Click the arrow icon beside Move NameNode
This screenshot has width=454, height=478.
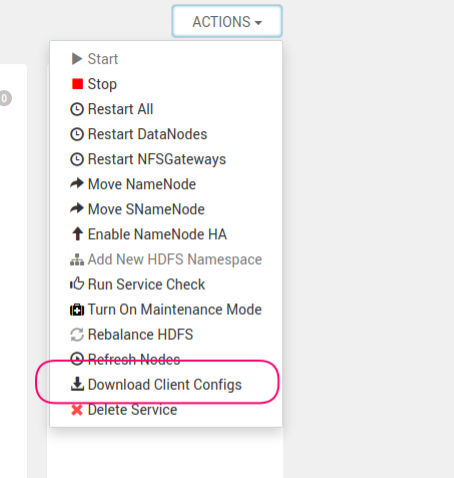tap(77, 184)
